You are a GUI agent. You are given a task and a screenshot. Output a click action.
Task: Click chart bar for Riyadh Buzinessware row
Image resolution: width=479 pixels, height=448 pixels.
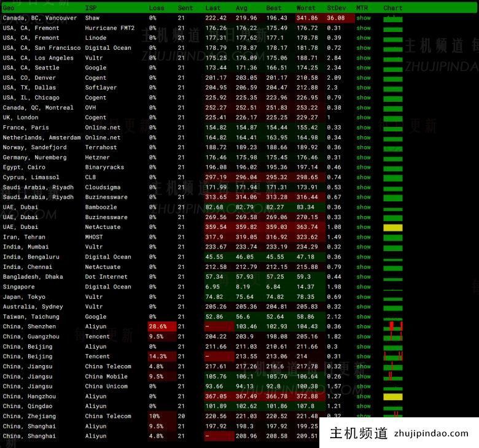(x=393, y=198)
